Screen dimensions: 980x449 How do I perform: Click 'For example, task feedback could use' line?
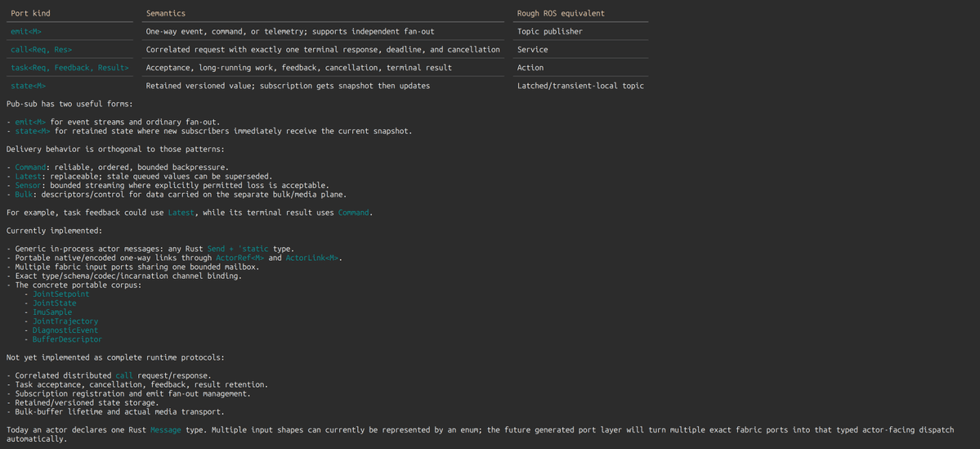pyautogui.click(x=190, y=213)
